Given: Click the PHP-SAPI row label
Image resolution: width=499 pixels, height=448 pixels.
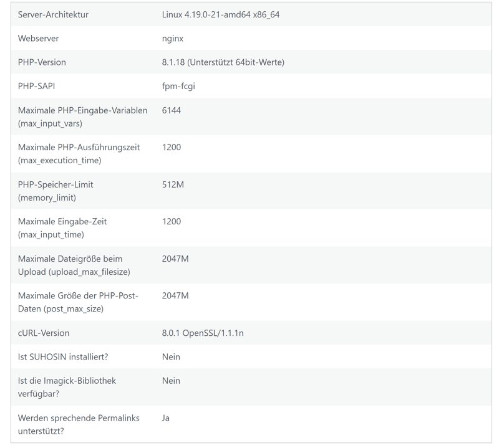Looking at the screenshot, I should [36, 86].
